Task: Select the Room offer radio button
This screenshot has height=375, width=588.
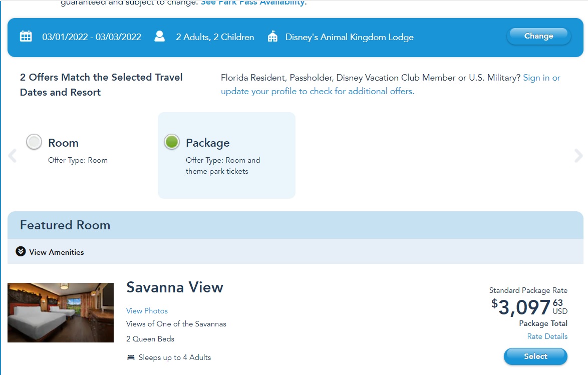Action: (x=34, y=142)
